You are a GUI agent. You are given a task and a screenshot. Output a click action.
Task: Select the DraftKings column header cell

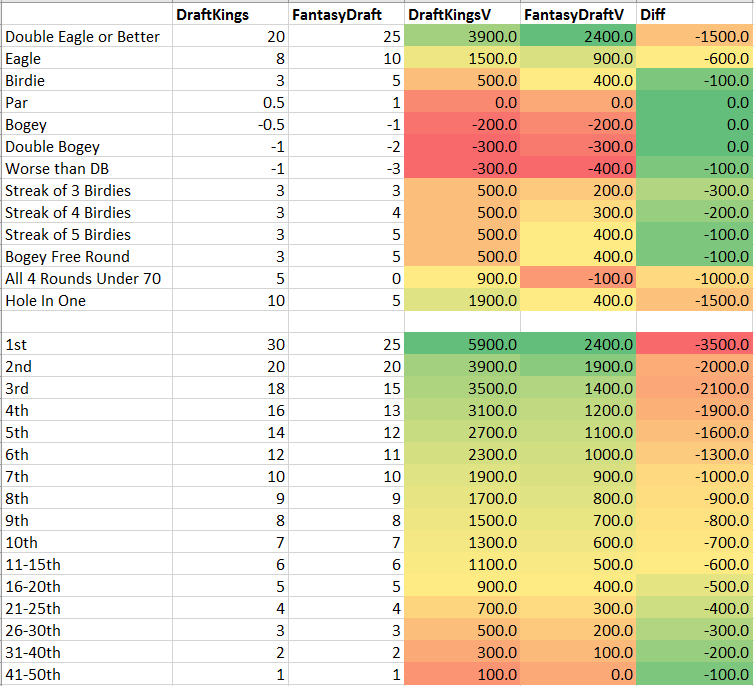pos(230,14)
